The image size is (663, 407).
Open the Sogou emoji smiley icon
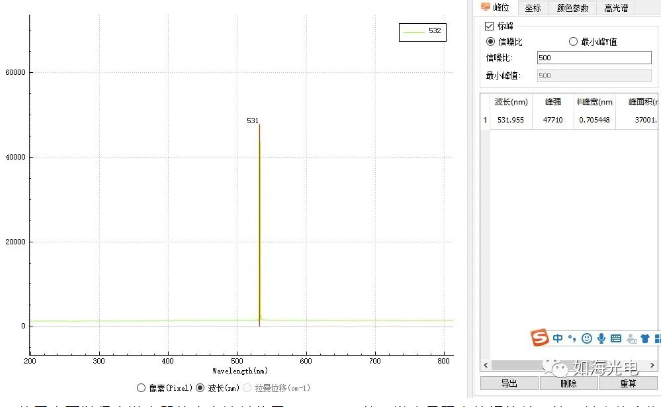(x=586, y=338)
